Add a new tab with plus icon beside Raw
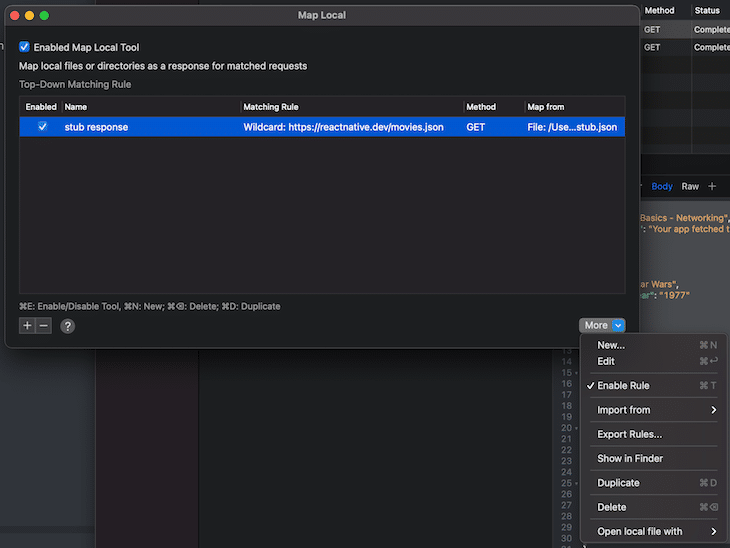 click(712, 186)
